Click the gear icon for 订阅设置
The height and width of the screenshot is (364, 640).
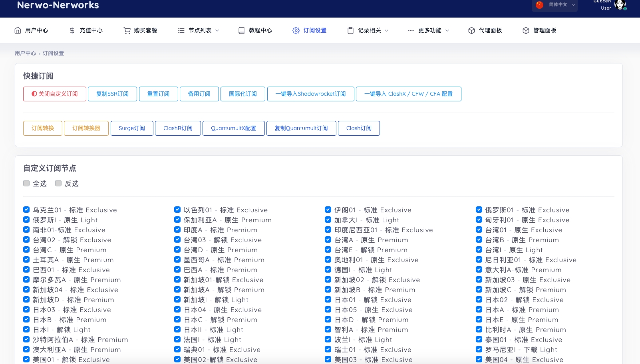click(296, 30)
